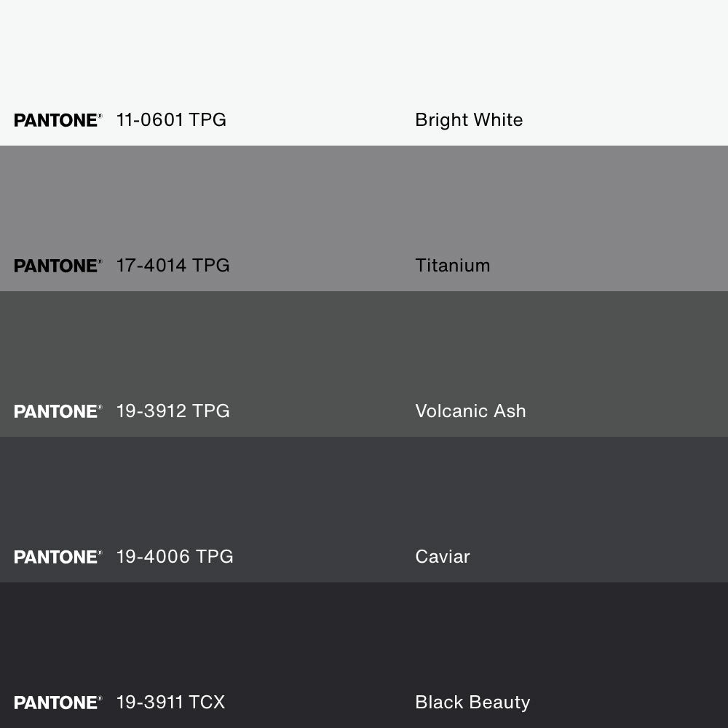Select the "Titanium" name label

(452, 266)
